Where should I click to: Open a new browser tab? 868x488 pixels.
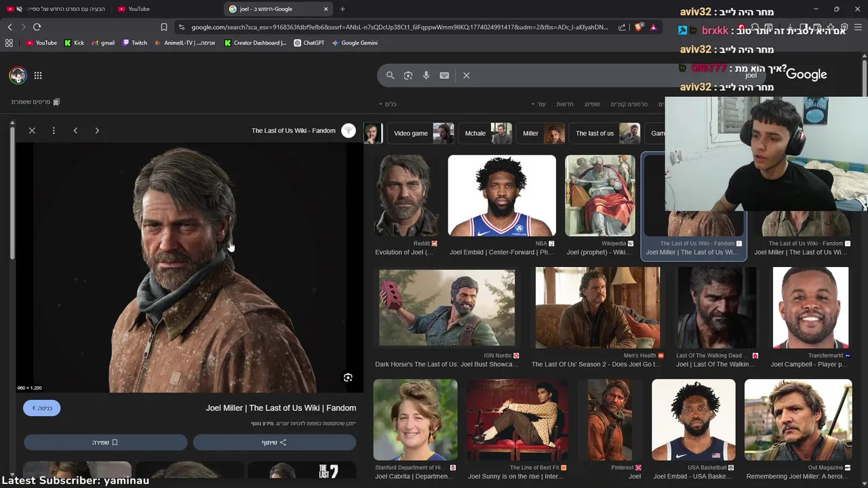[x=342, y=9]
